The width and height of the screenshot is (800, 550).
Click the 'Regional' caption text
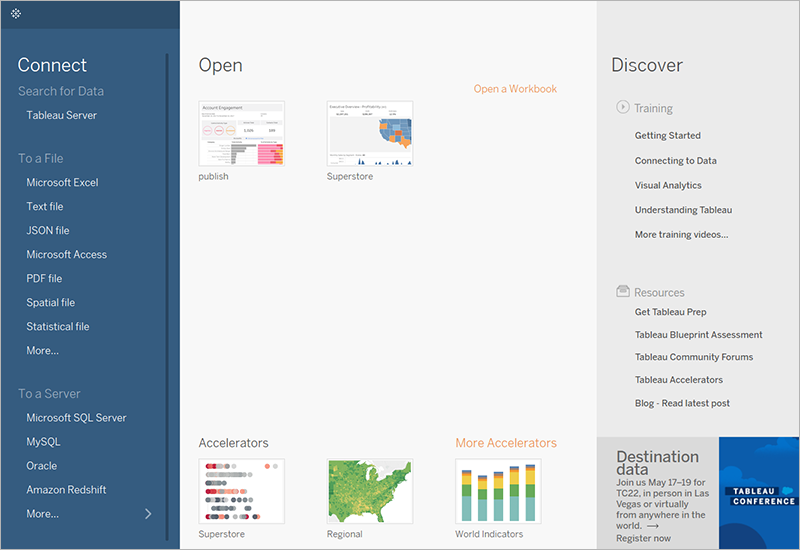pyautogui.click(x=344, y=534)
